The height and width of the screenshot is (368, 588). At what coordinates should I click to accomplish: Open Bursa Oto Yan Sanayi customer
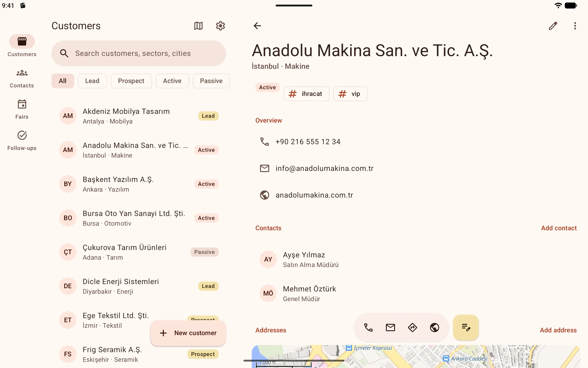click(139, 218)
